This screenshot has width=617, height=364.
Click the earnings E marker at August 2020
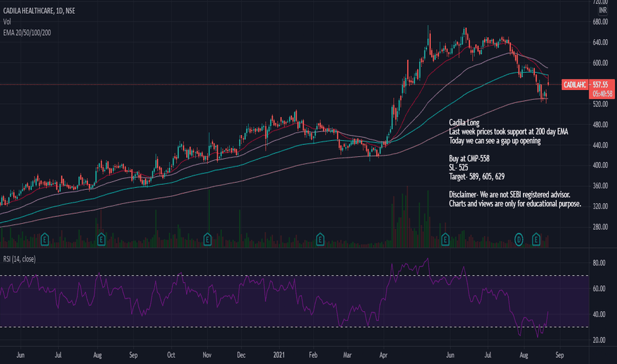click(x=101, y=239)
